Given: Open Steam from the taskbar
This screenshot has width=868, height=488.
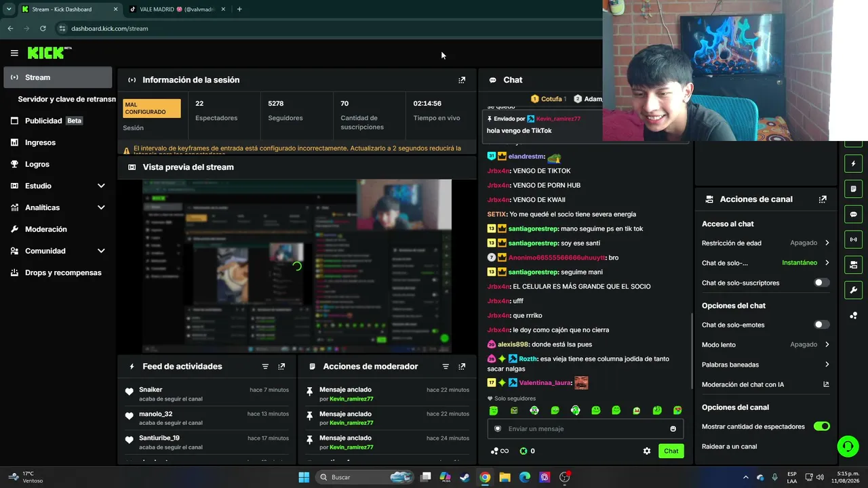Looking at the screenshot, I should tap(465, 477).
